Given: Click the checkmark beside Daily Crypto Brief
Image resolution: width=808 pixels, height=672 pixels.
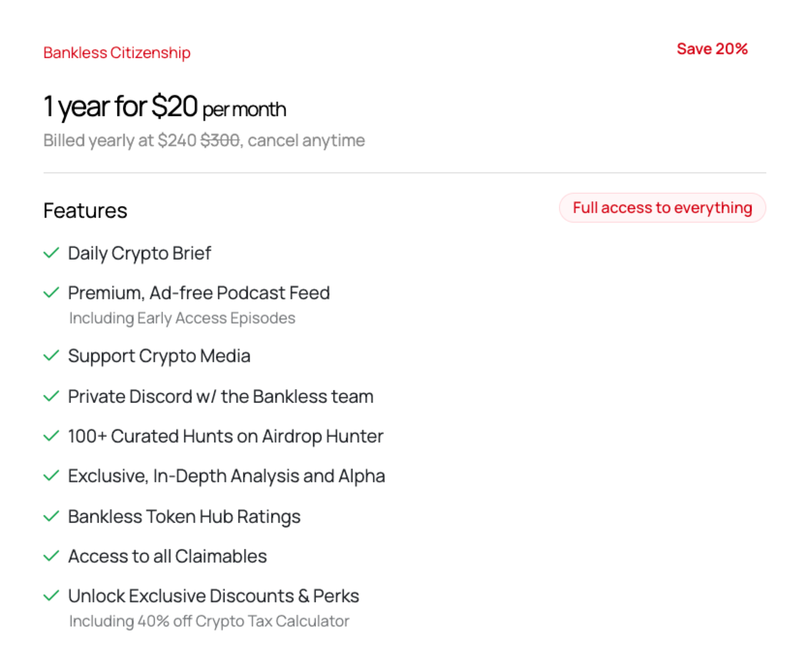Looking at the screenshot, I should point(51,253).
